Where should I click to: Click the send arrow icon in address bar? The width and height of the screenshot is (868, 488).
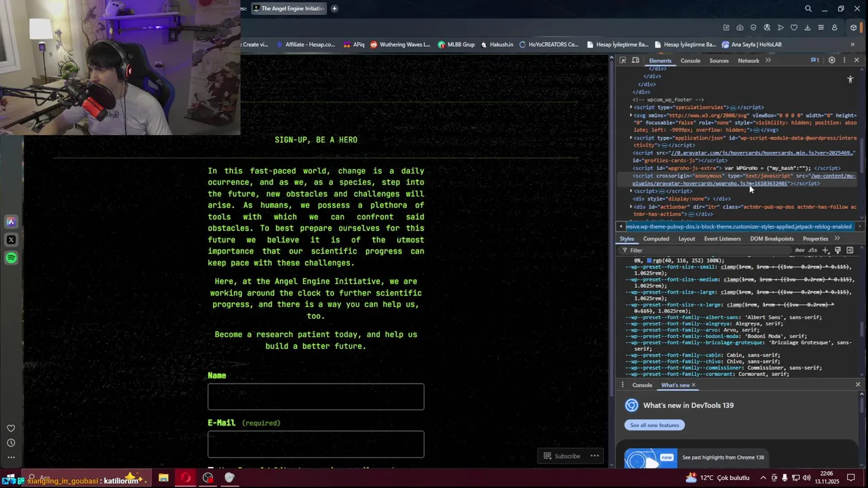tap(781, 28)
